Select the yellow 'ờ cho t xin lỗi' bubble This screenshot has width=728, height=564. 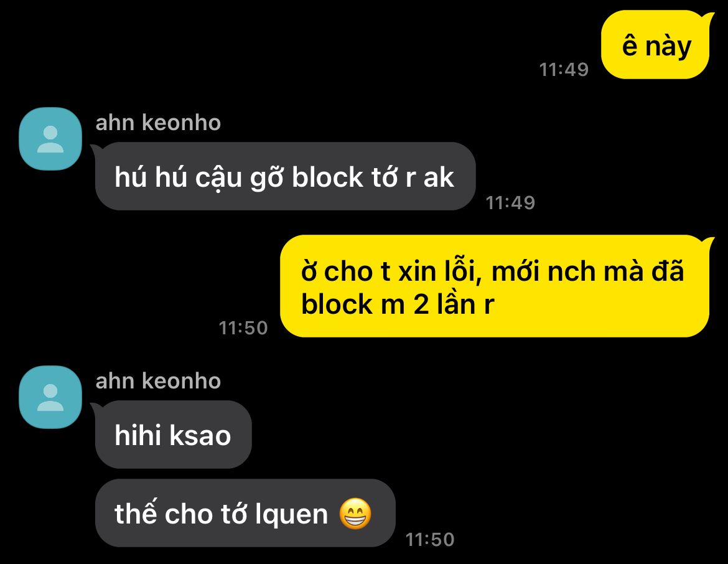pos(497,286)
